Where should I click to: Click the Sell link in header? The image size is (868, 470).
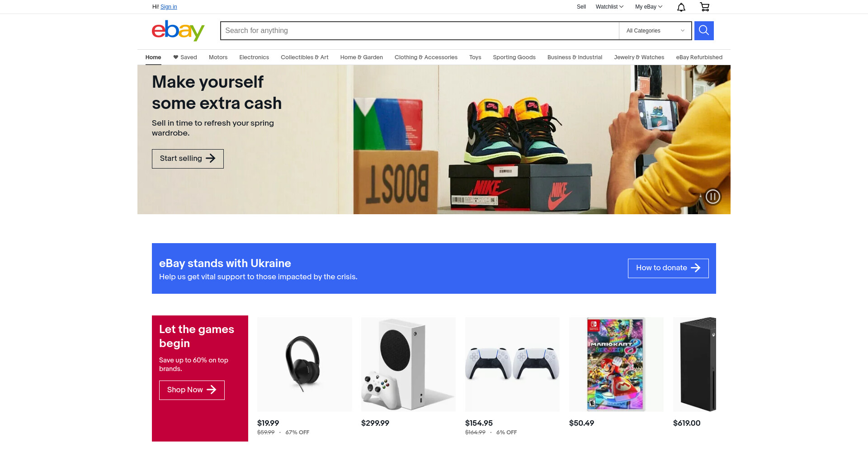(x=581, y=7)
